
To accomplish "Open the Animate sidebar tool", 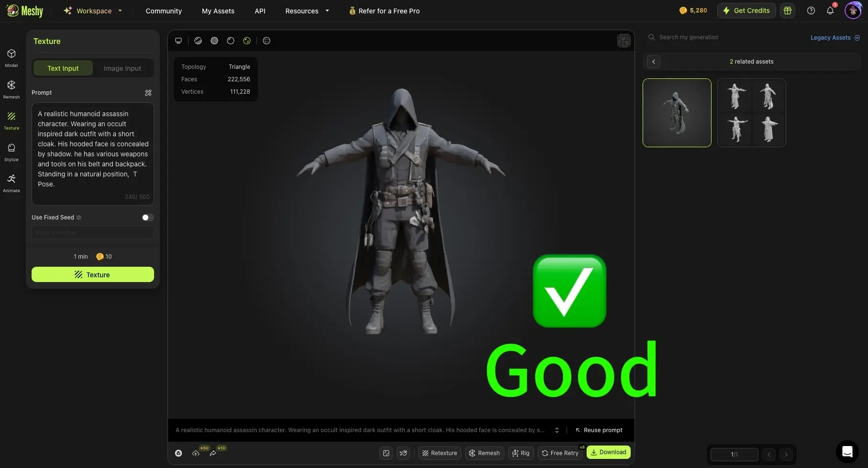I will 11,183.
